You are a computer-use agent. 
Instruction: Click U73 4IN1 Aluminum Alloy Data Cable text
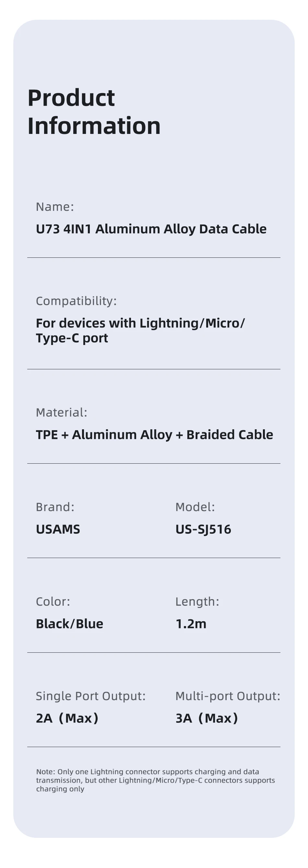[151, 229]
